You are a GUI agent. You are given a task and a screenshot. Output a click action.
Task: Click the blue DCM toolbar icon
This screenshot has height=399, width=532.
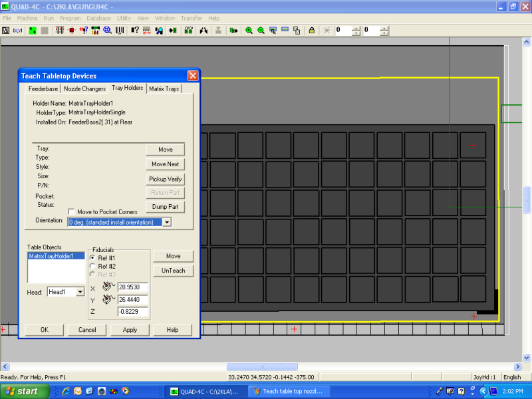tap(18, 31)
